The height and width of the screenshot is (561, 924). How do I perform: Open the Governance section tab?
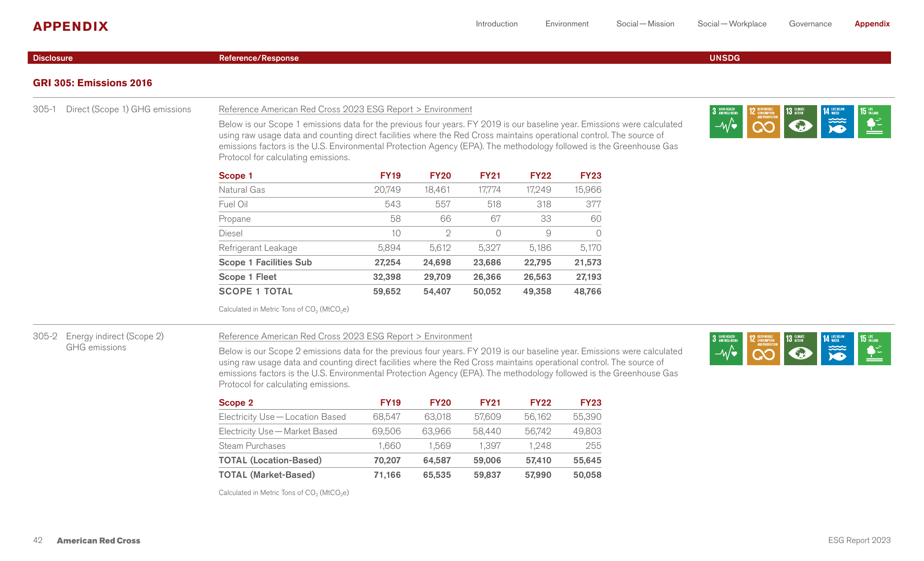(810, 24)
